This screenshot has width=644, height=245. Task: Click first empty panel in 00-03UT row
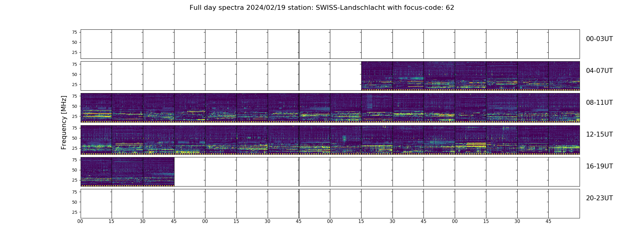(x=96, y=44)
